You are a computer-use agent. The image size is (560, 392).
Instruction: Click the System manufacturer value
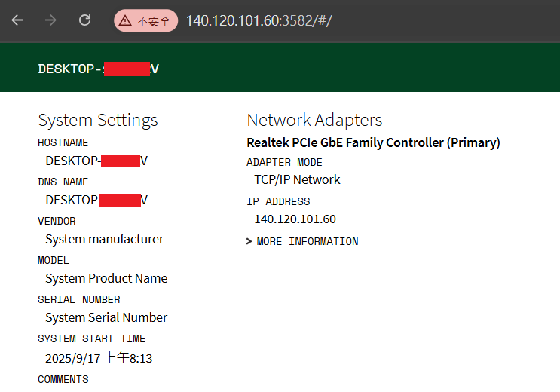[x=104, y=239]
